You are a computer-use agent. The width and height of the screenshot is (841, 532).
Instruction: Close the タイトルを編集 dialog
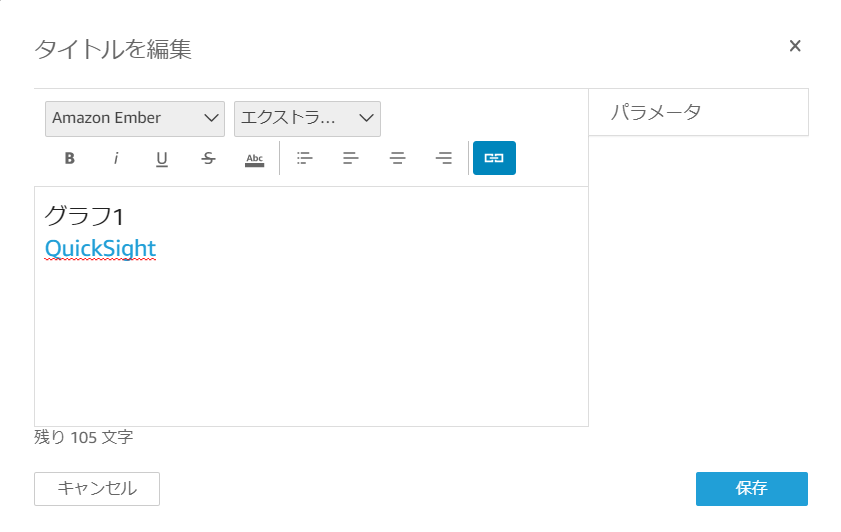click(x=795, y=46)
